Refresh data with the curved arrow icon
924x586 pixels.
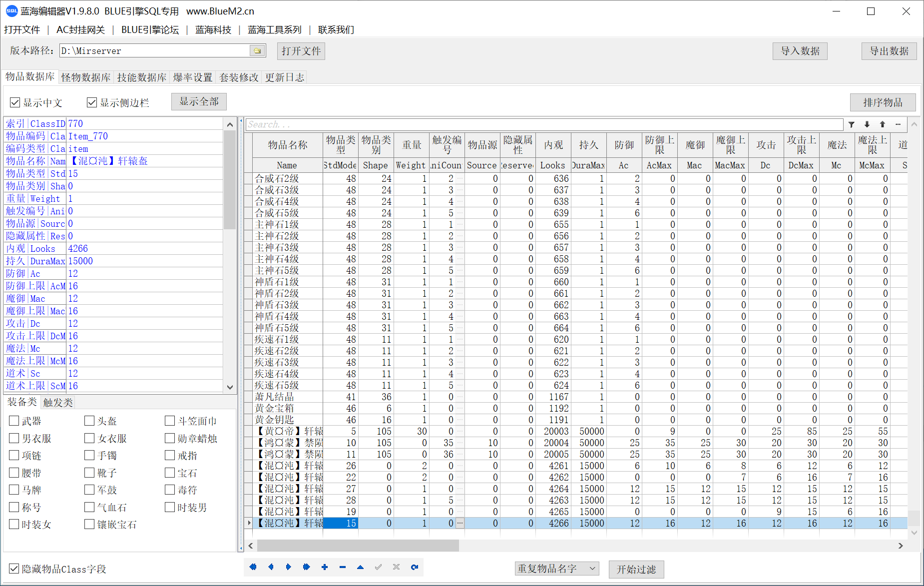tap(415, 567)
